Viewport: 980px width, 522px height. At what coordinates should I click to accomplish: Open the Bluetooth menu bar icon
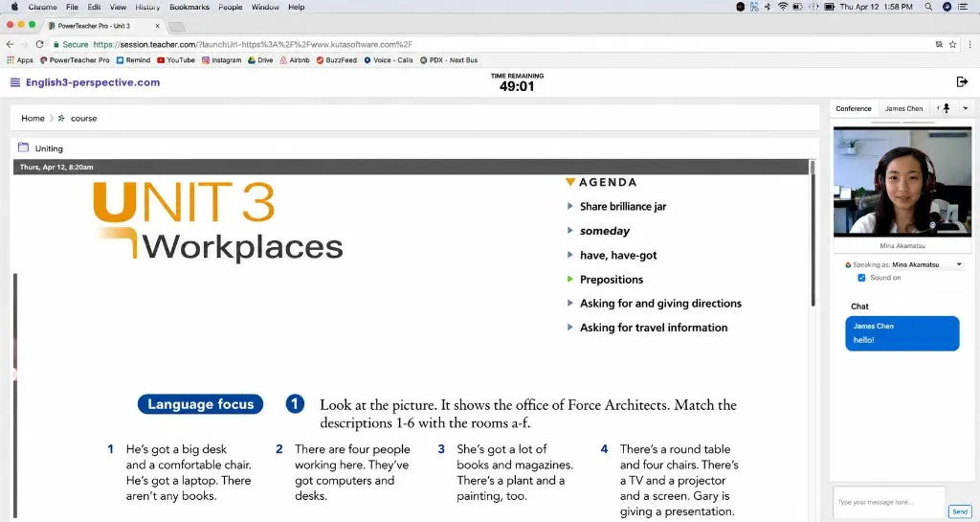coord(768,7)
